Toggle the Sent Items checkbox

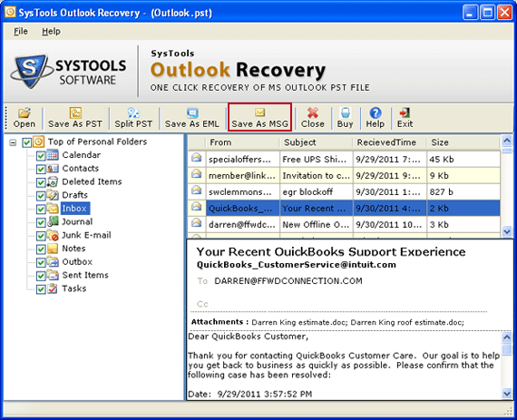click(41, 276)
